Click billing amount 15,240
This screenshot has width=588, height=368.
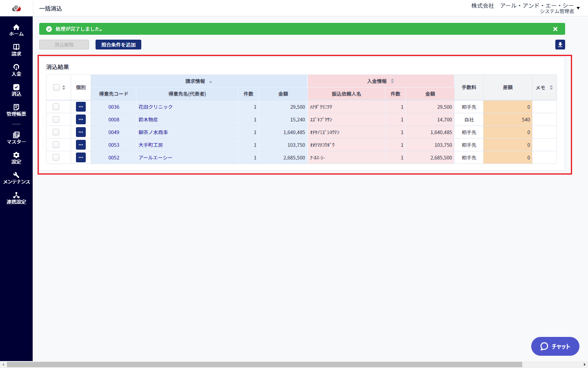[x=298, y=119]
